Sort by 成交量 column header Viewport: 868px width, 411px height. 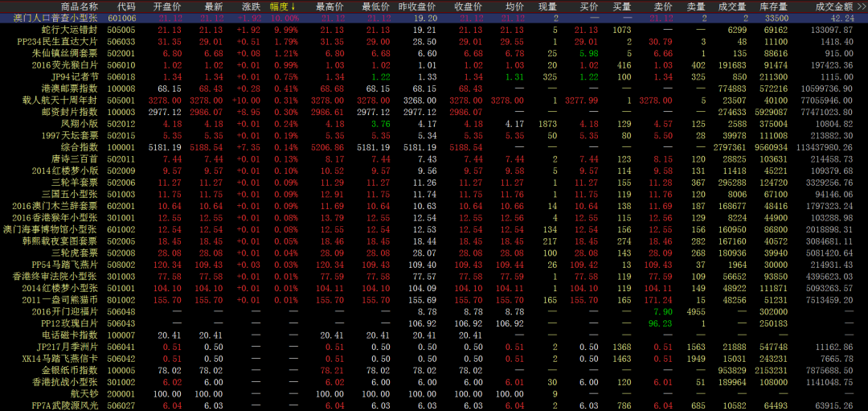click(x=733, y=6)
